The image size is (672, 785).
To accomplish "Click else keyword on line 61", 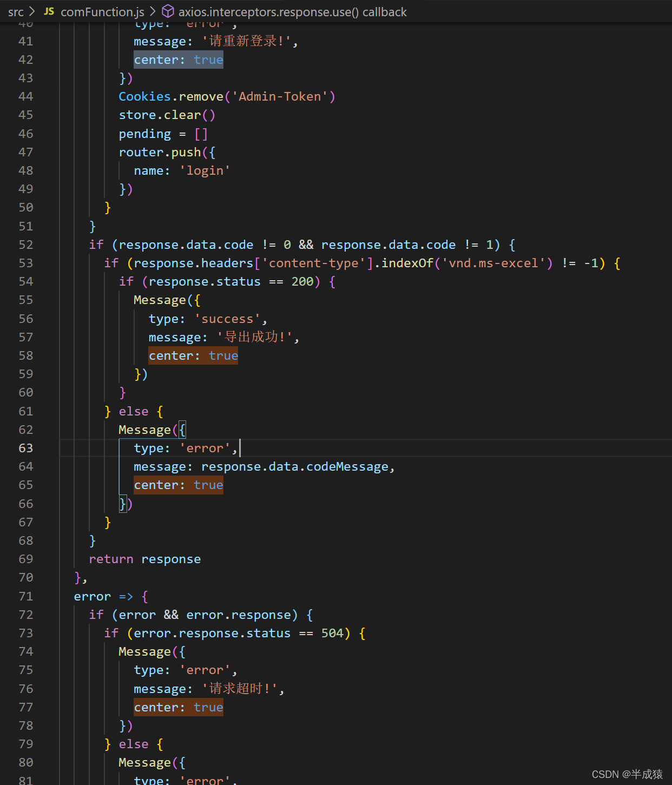I will click(x=134, y=411).
